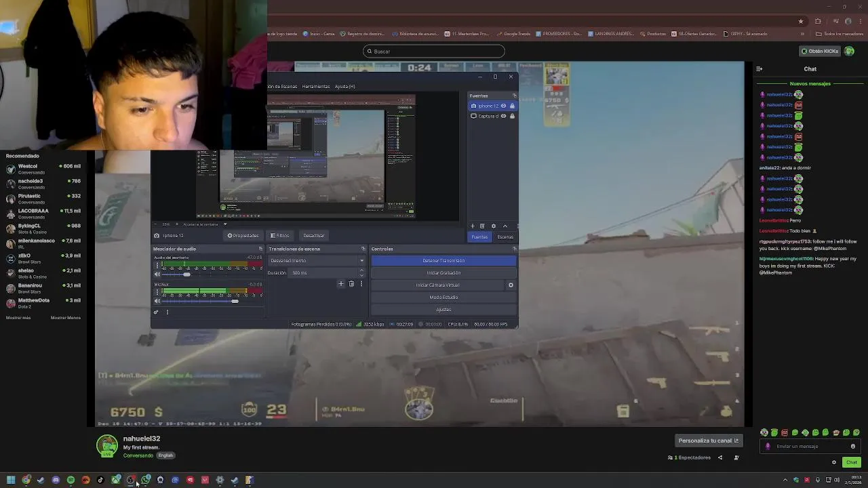This screenshot has width=868, height=488.
Task: Undock Controles panel icon
Action: coord(514,249)
